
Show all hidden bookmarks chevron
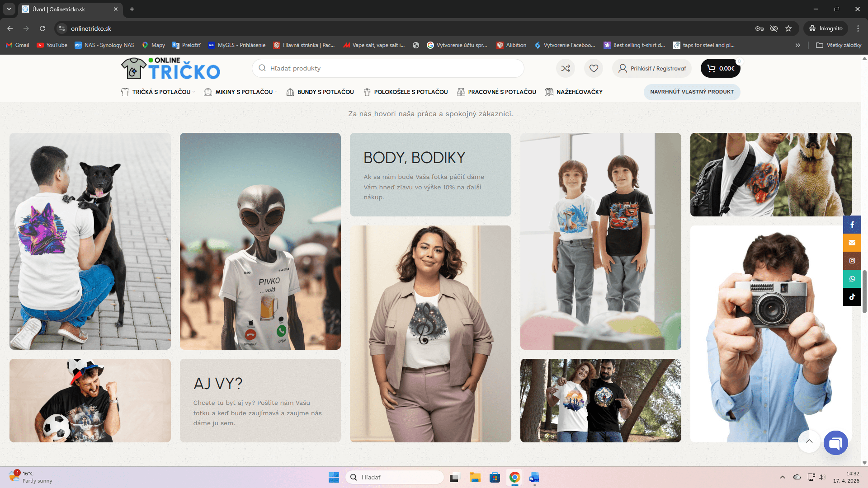pyautogui.click(x=798, y=45)
